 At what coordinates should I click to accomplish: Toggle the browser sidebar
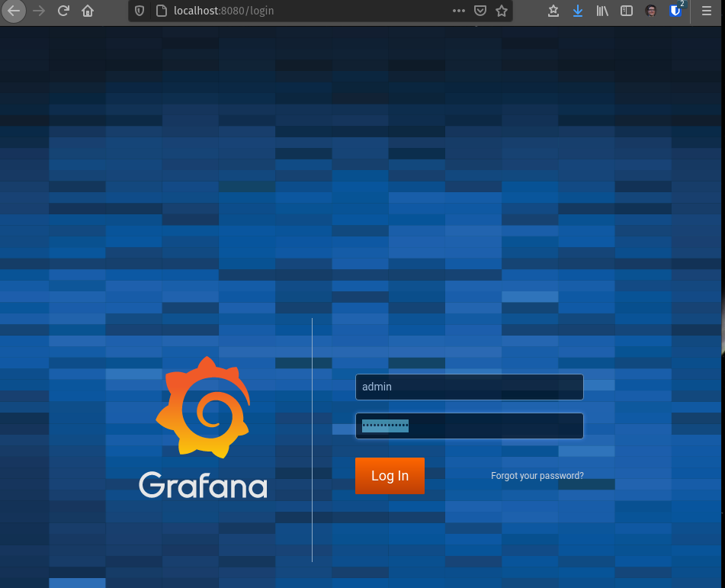pos(627,11)
